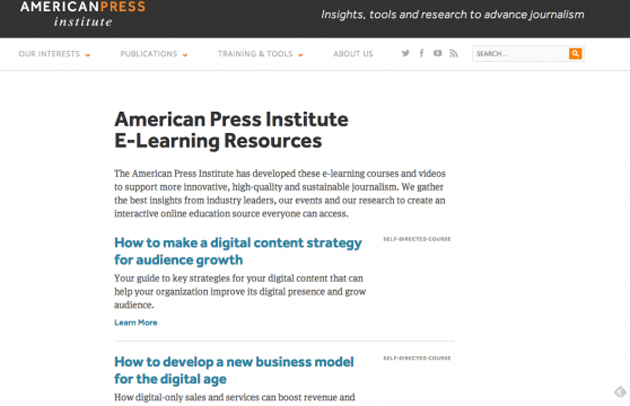
Task: Expand the Publications dropdown arrow
Action: [185, 55]
